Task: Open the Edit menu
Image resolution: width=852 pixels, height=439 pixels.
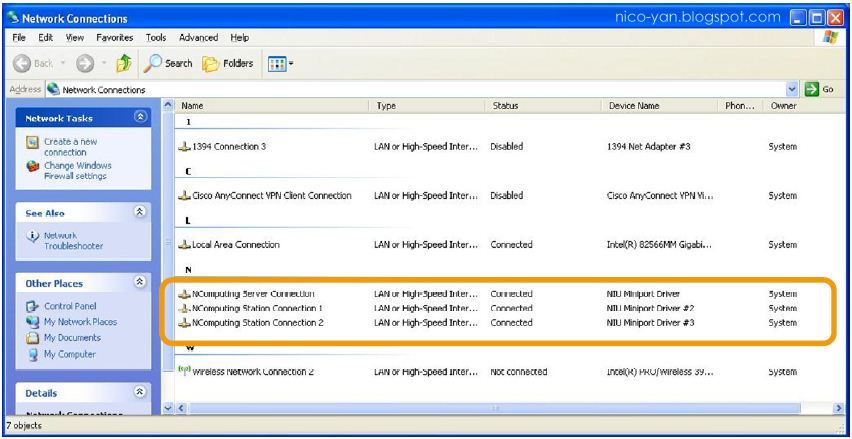Action: [x=46, y=37]
